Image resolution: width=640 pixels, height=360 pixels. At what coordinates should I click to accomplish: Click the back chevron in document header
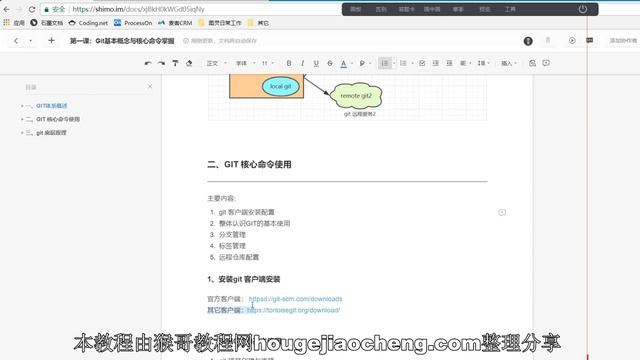[x=16, y=41]
